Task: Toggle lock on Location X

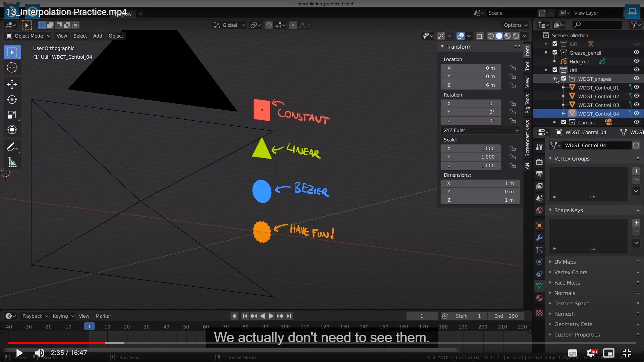Action: 513,68
